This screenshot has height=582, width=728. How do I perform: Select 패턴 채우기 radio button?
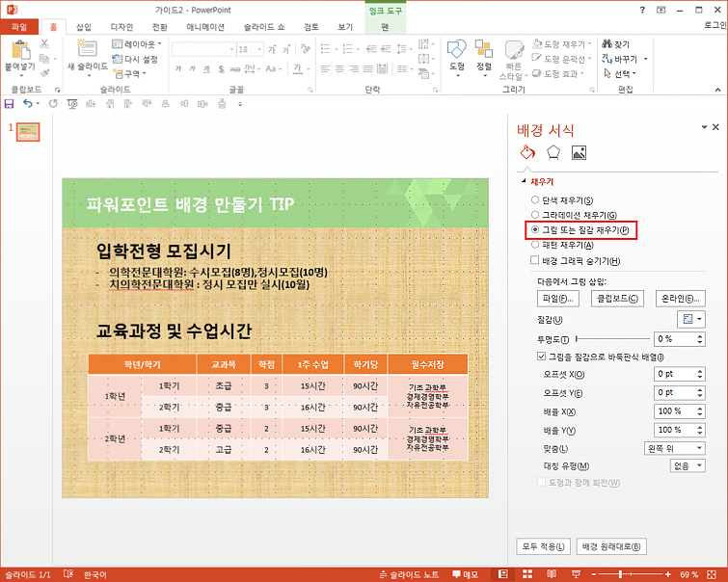point(535,245)
